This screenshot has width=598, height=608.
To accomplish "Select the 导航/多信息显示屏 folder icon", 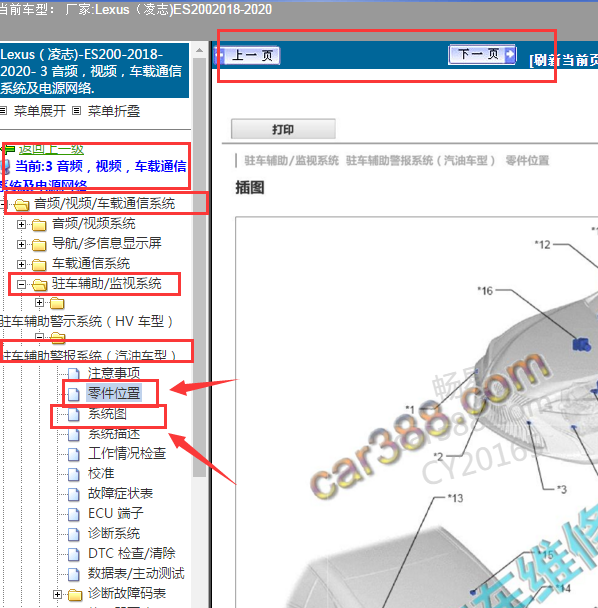I will [39, 245].
